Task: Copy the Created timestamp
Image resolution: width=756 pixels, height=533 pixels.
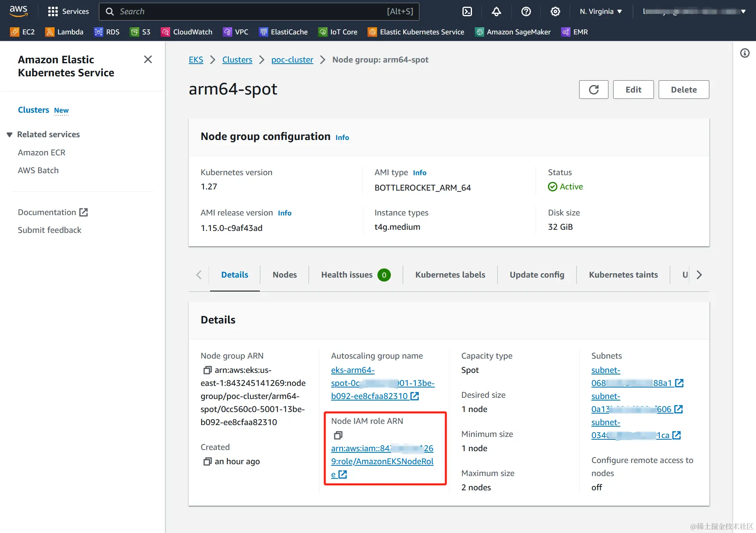Action: click(207, 461)
